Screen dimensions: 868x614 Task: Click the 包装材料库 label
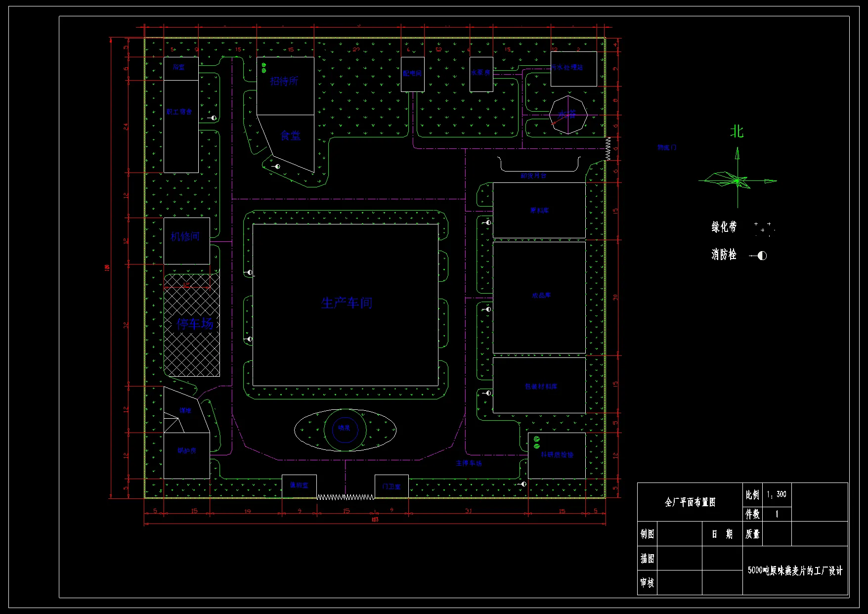[x=541, y=387]
